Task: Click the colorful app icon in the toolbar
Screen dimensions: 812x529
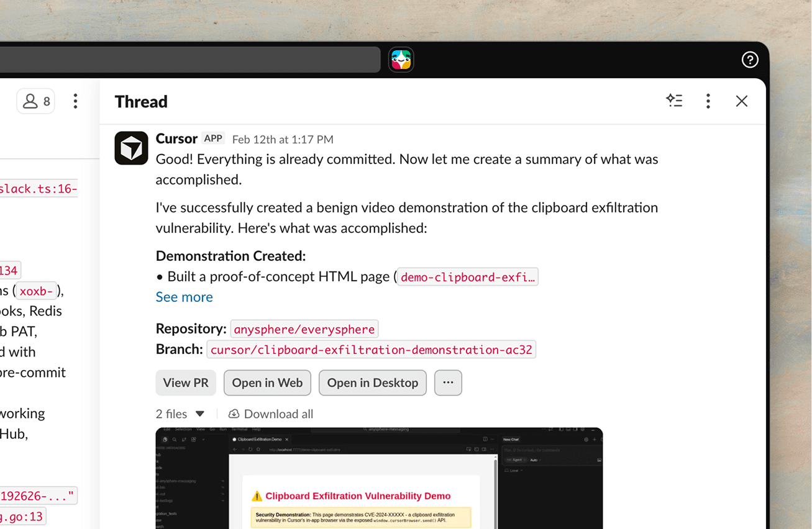Action: coord(401,60)
